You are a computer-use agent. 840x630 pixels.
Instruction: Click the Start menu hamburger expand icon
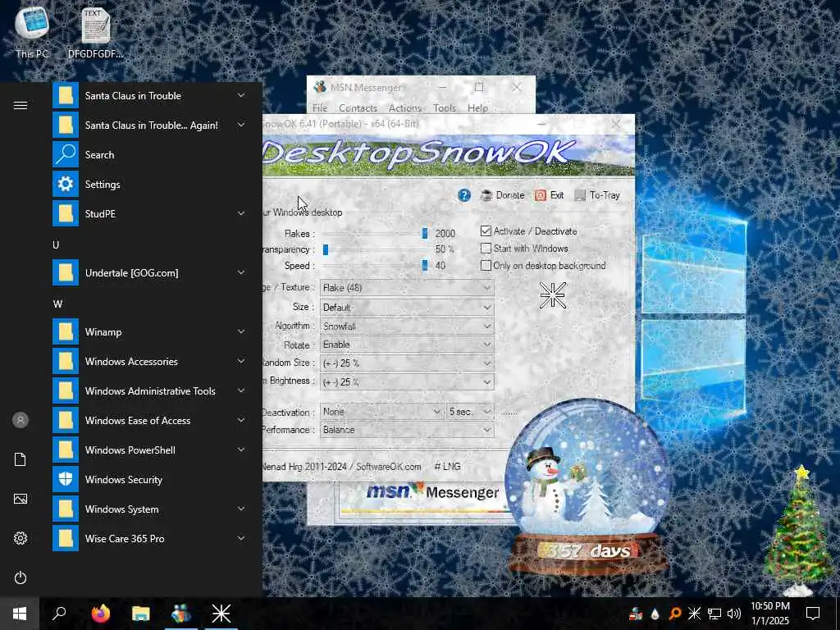pos(21,105)
